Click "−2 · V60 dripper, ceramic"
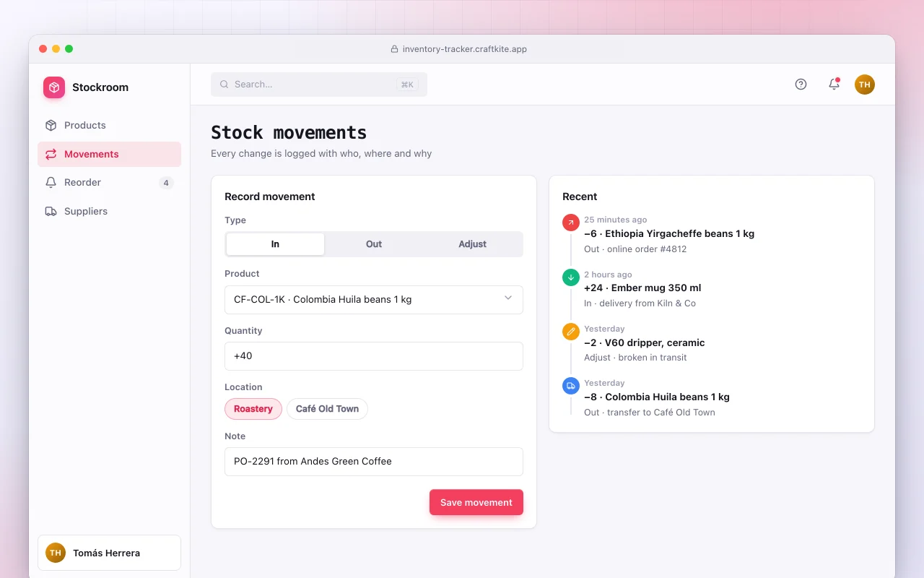The image size is (924, 578). pos(645,343)
